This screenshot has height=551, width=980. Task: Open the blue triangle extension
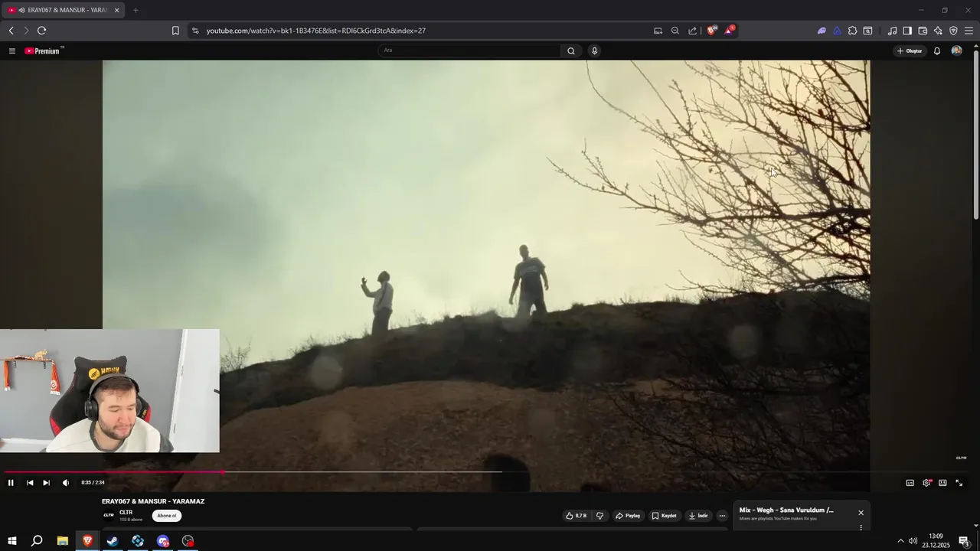837,31
